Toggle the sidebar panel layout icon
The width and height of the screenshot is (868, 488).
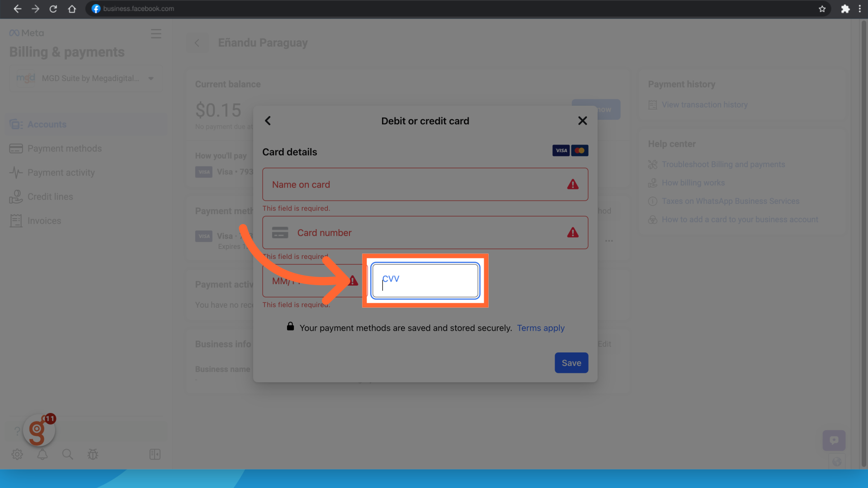pos(155,454)
